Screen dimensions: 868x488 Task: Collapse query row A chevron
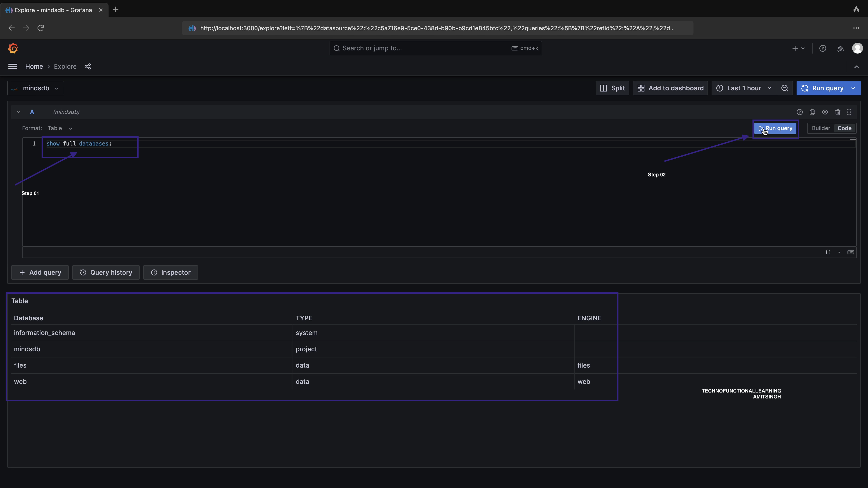coord(19,112)
